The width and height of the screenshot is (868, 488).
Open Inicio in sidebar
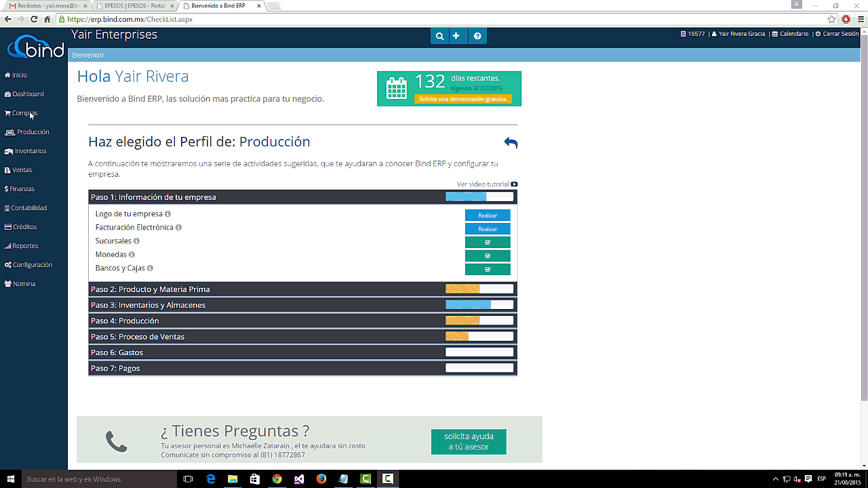pyautogui.click(x=16, y=75)
